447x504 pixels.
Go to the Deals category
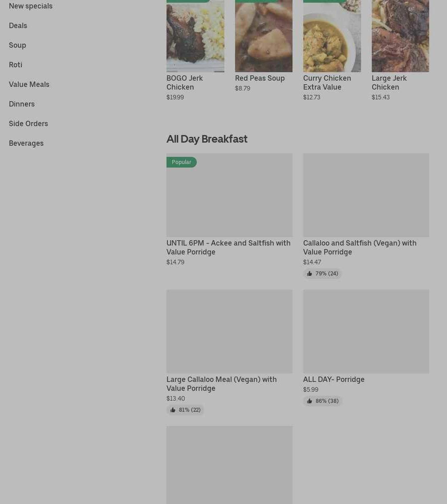click(18, 25)
